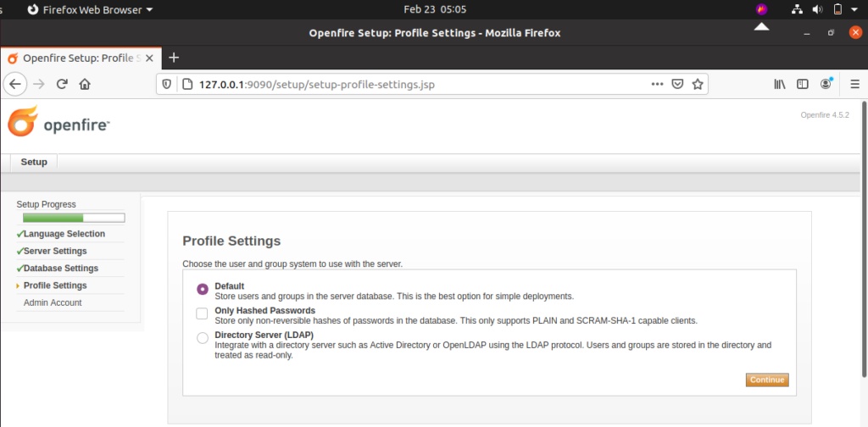
Task: Bookmark this page with star icon
Action: [x=698, y=85]
